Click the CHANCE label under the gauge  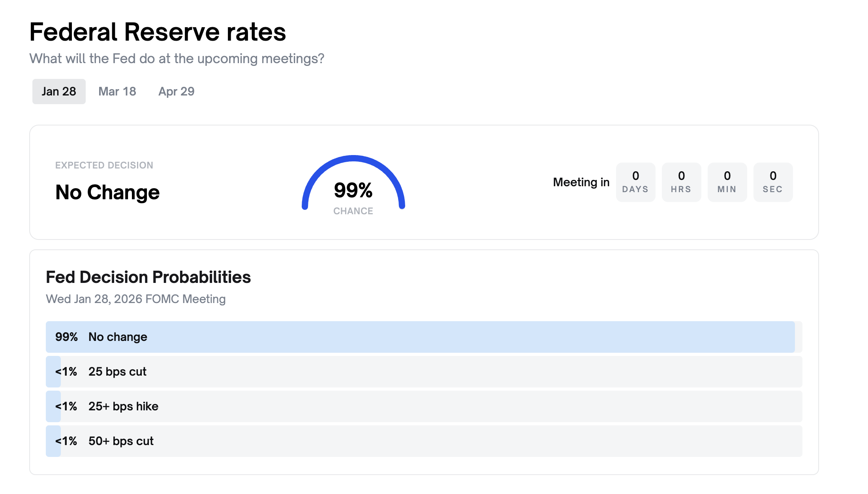coord(353,211)
